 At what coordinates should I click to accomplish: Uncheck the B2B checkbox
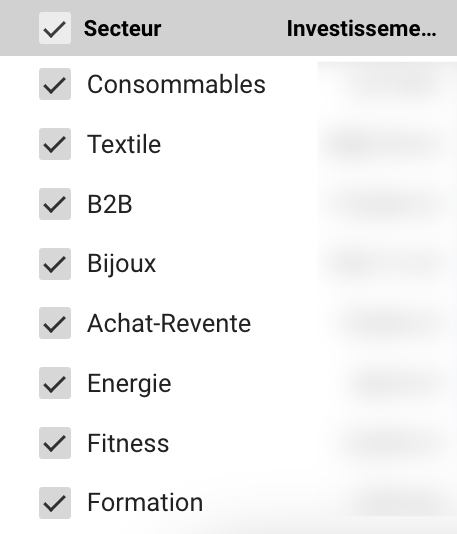(55, 204)
